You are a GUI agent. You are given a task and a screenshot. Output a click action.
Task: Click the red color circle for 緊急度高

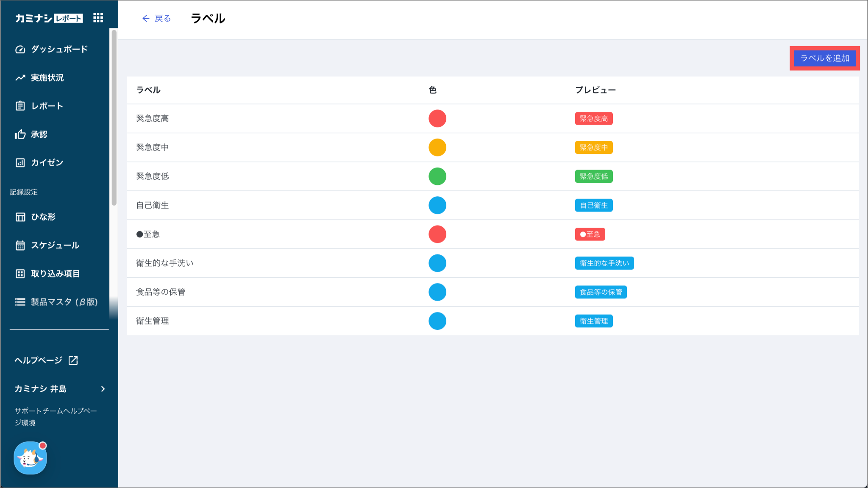(437, 119)
